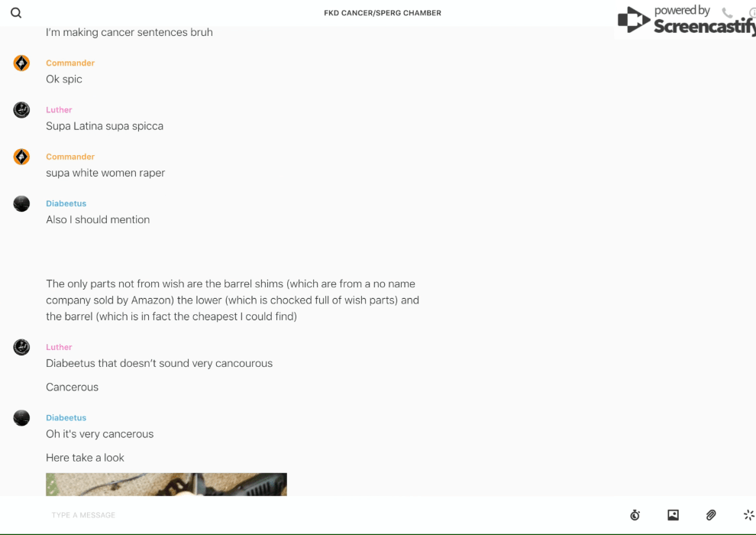Open Commander's avatar above "Ok spic"
The width and height of the screenshot is (756, 535).
pyautogui.click(x=21, y=63)
